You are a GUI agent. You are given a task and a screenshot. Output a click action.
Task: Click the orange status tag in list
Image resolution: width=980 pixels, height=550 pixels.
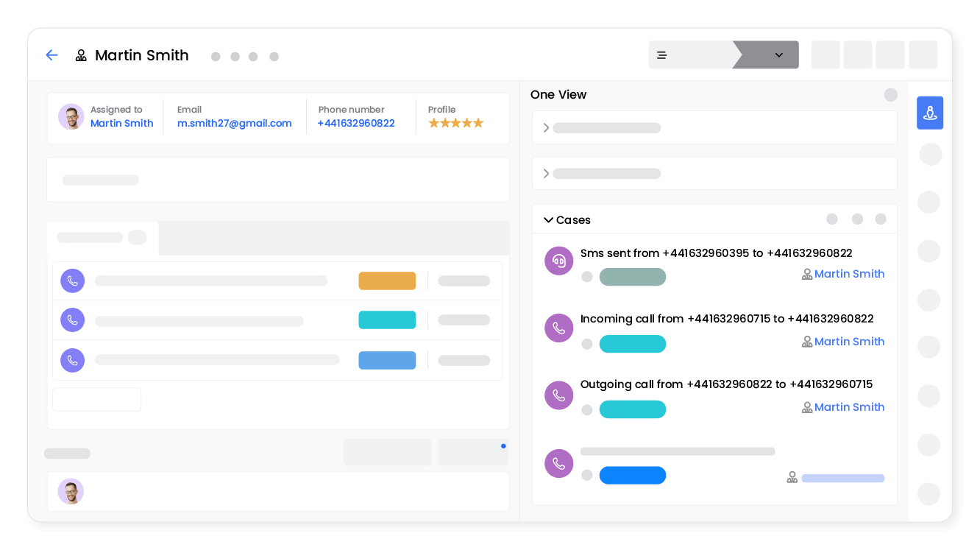tap(387, 281)
